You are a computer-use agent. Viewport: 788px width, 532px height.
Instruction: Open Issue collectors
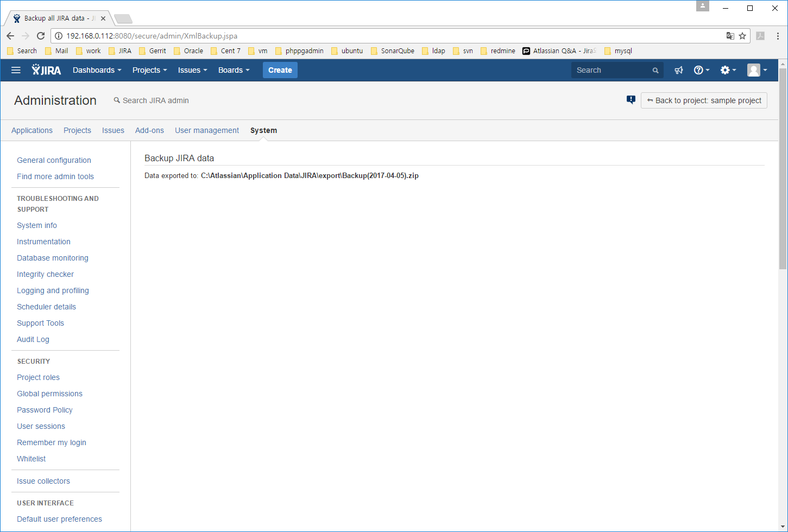43,481
